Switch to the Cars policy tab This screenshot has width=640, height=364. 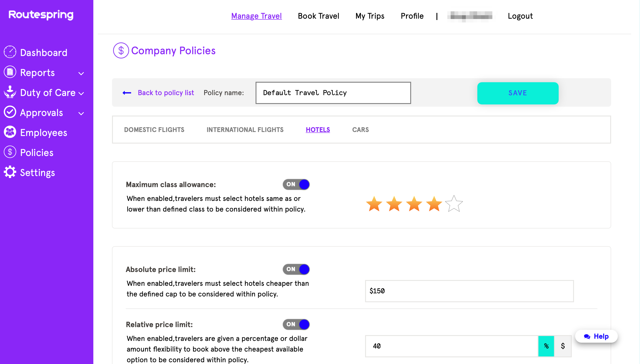360,130
